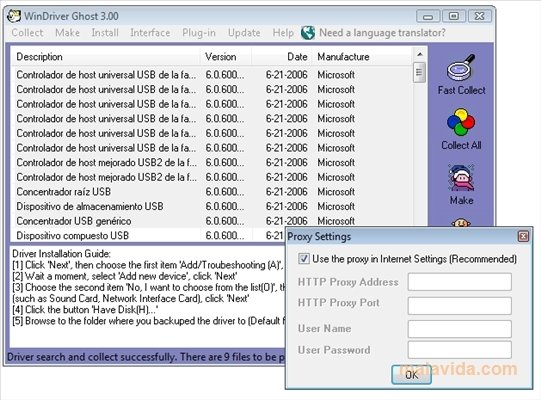541x400 pixels.
Task: Close the WinDriver Ghost main window
Action: point(479,16)
